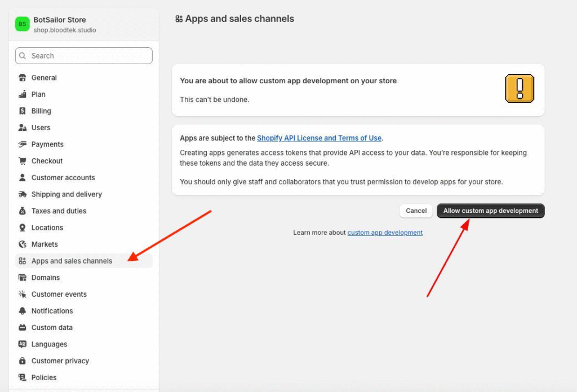Click the Notifications bell icon

[23, 311]
